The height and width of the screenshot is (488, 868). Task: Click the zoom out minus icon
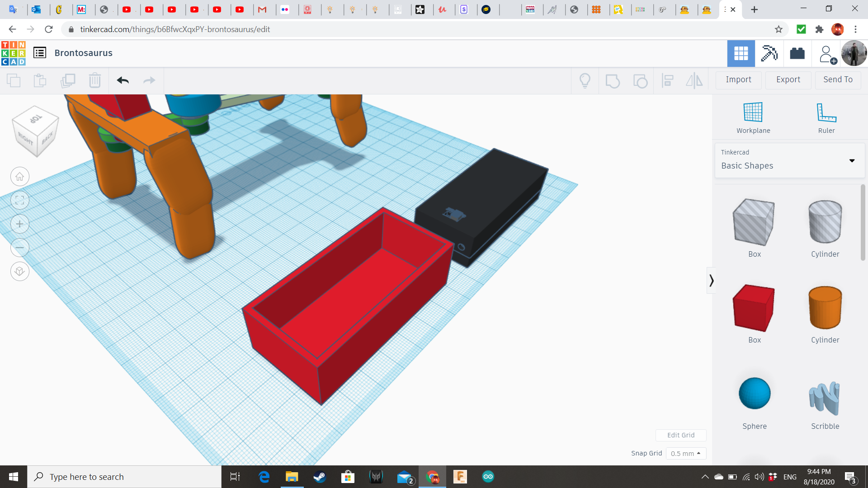tap(20, 248)
